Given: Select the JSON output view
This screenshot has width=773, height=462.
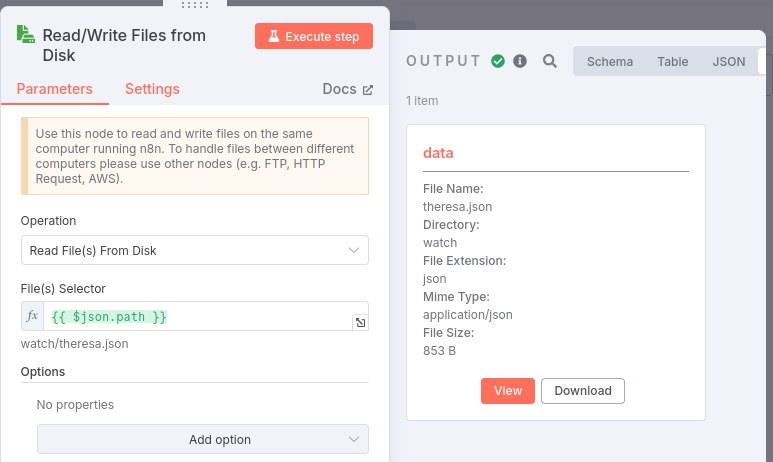Looking at the screenshot, I should pos(729,62).
